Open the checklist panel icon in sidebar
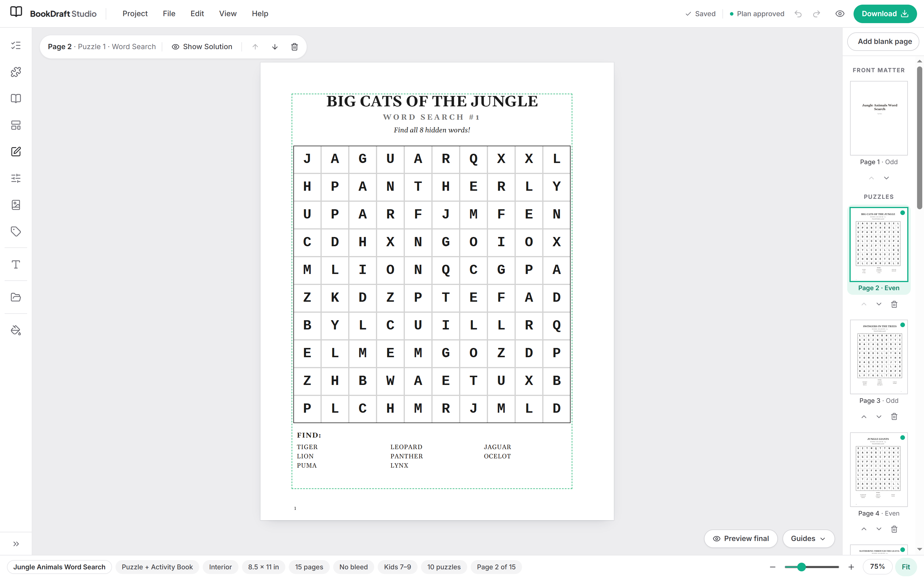 click(16, 45)
